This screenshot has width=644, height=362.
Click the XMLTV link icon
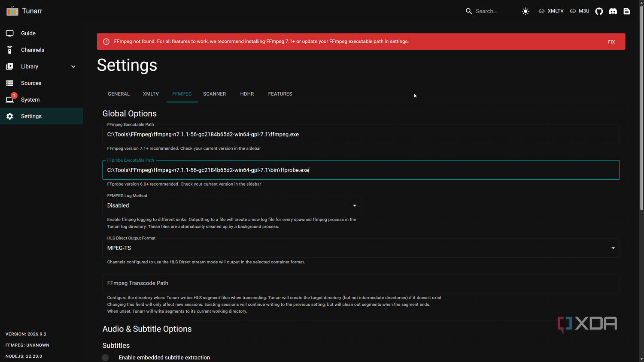tap(541, 11)
